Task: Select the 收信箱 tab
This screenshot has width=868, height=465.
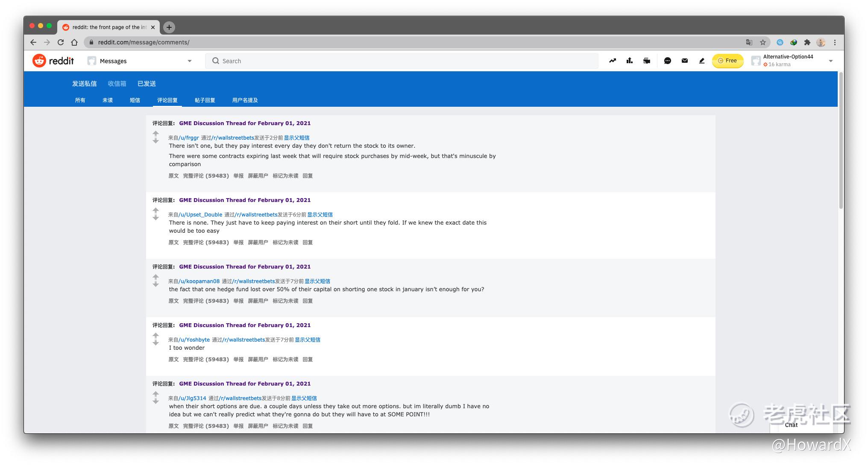Action: point(117,84)
